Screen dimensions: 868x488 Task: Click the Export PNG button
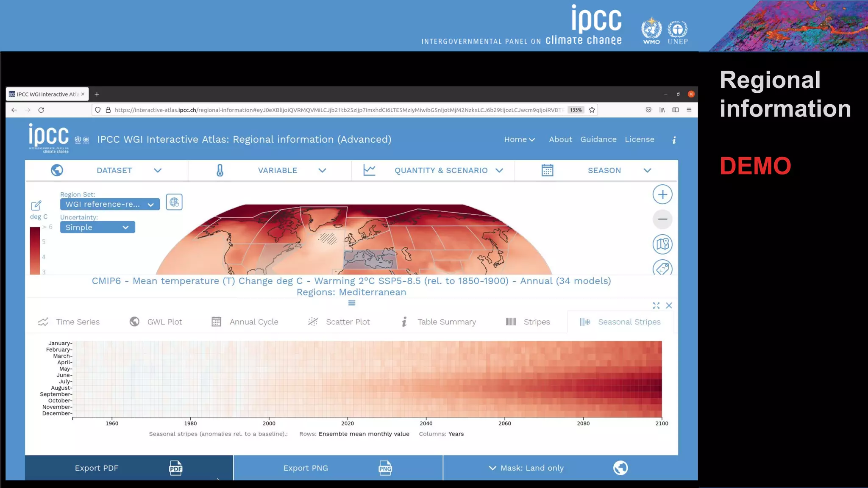pyautogui.click(x=338, y=468)
